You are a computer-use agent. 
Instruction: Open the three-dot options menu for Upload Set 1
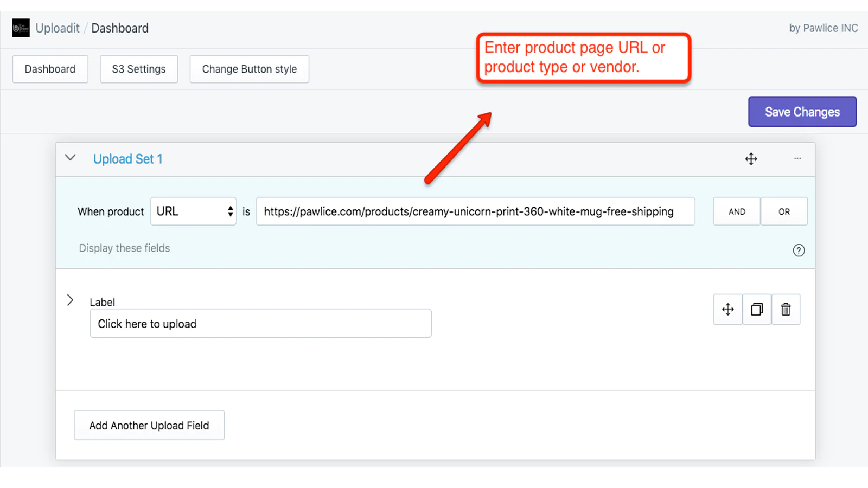pyautogui.click(x=797, y=158)
